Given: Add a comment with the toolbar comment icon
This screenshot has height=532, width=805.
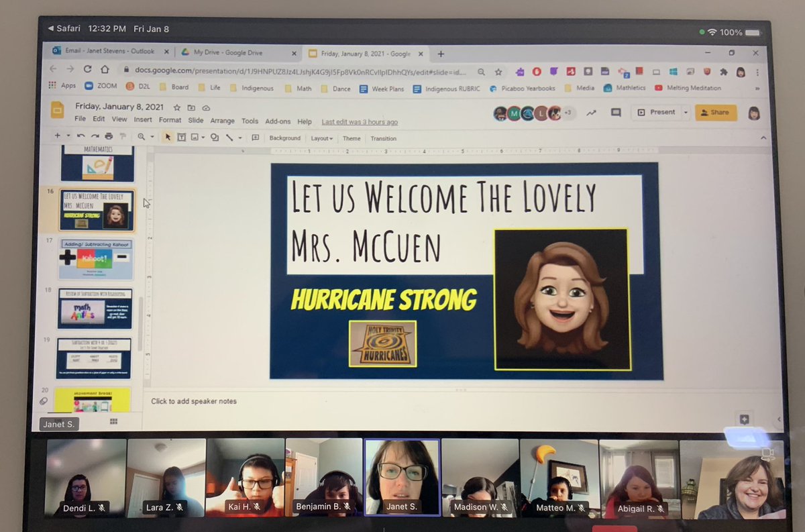Looking at the screenshot, I should 256,138.
